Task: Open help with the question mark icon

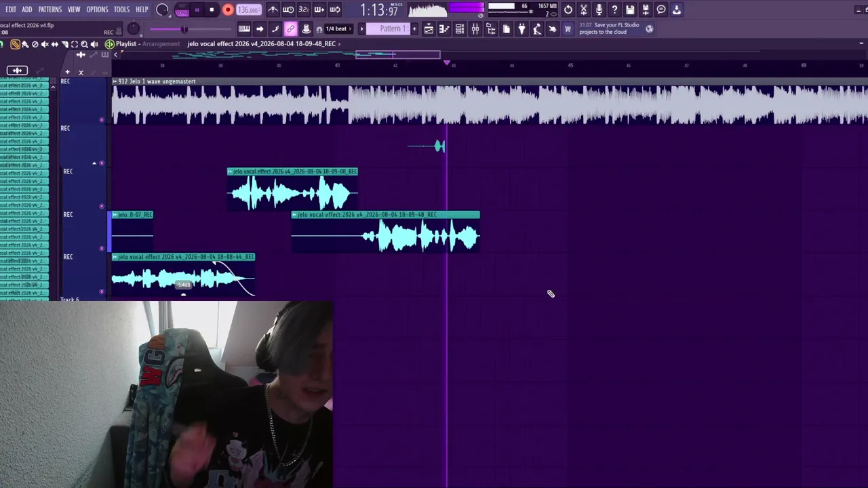Action: 614,9
